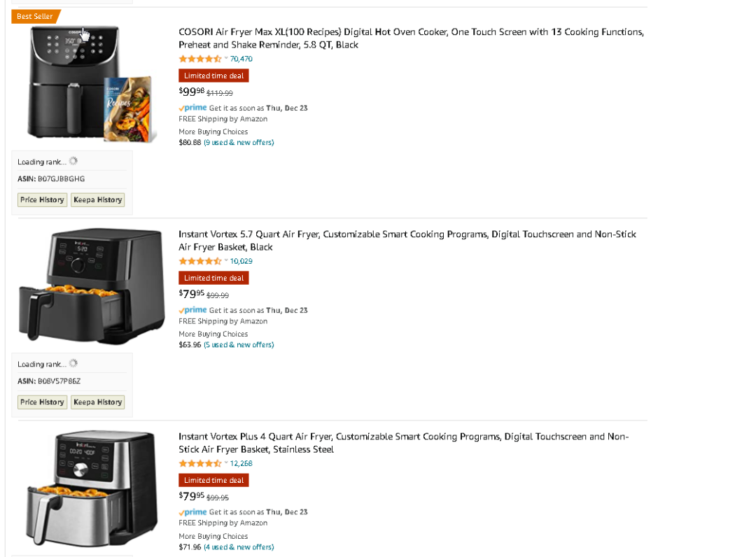756x557 pixels.
Task: Click the Instant Vortex Plus 4 Quart star rating
Action: click(x=200, y=463)
